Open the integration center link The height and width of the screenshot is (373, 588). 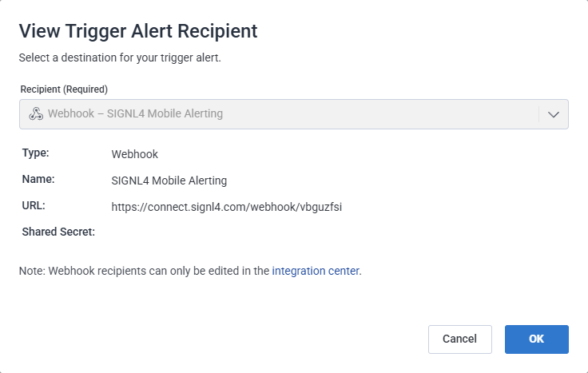[316, 271]
